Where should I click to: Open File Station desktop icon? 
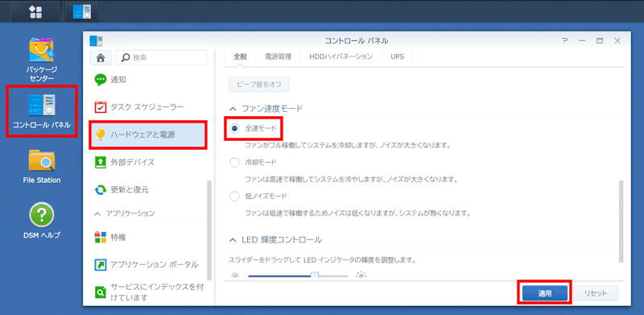pos(43,167)
